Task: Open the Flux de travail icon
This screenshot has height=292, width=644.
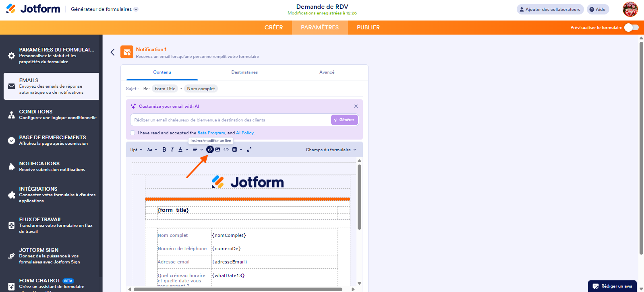Action: [x=12, y=225]
